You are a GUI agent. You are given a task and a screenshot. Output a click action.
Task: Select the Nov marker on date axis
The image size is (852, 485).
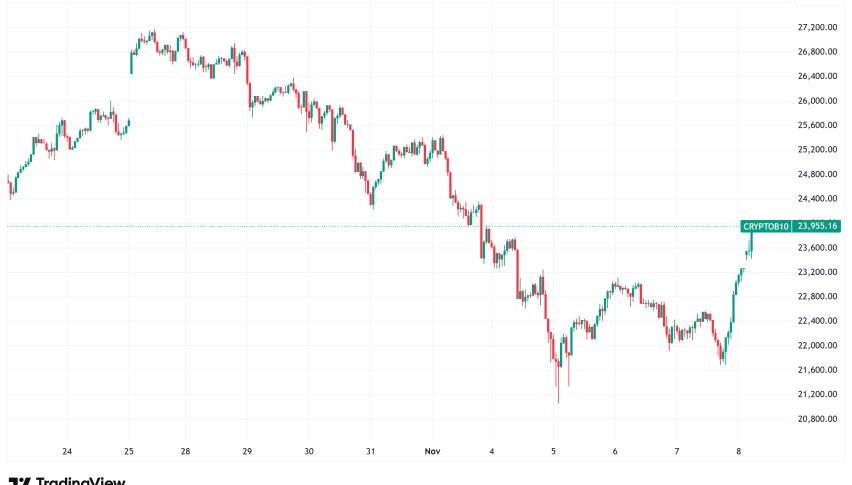[431, 452]
